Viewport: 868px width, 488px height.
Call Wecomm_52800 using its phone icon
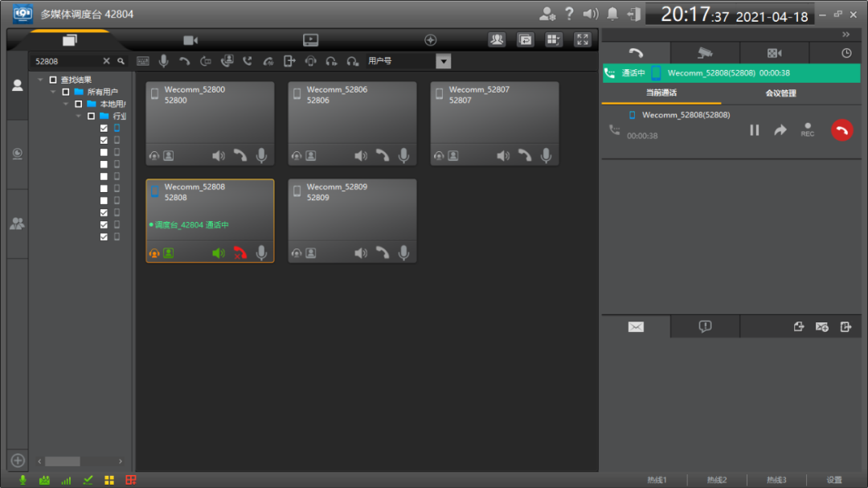[240, 156]
